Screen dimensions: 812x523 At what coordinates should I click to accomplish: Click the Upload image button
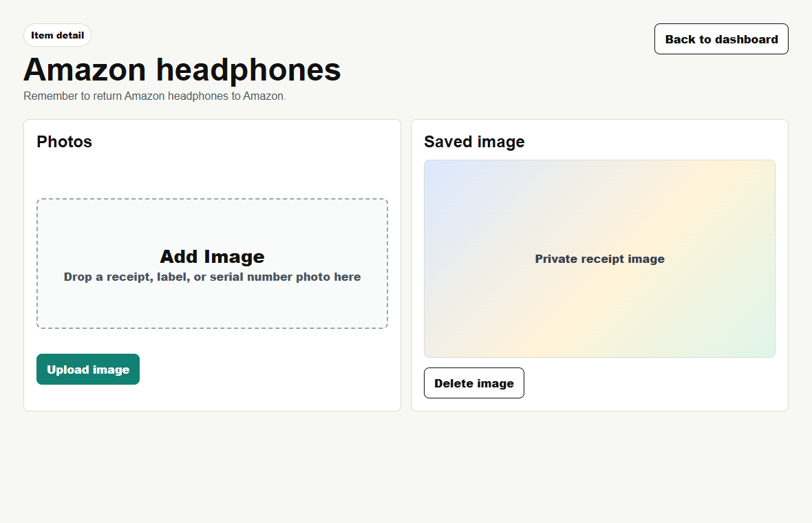(x=88, y=370)
